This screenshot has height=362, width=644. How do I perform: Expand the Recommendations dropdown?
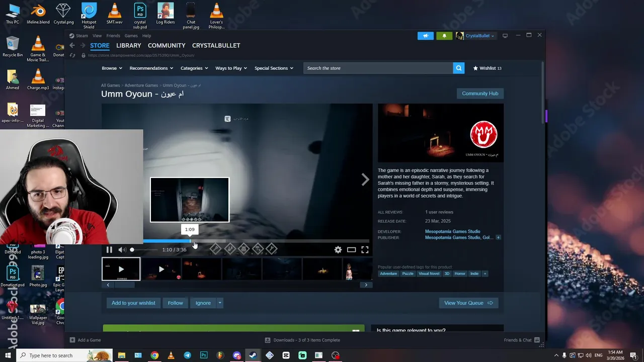[151, 68]
